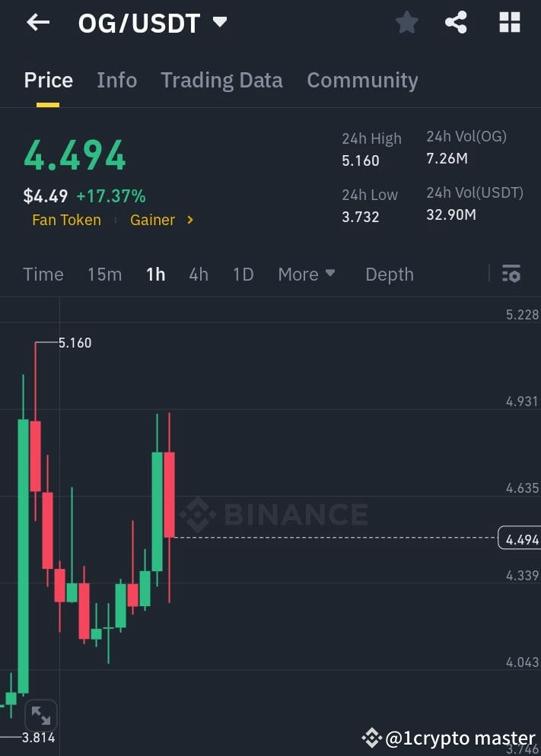Click the 4.494 current price tag
The height and width of the screenshot is (756, 541).
pyautogui.click(x=520, y=539)
